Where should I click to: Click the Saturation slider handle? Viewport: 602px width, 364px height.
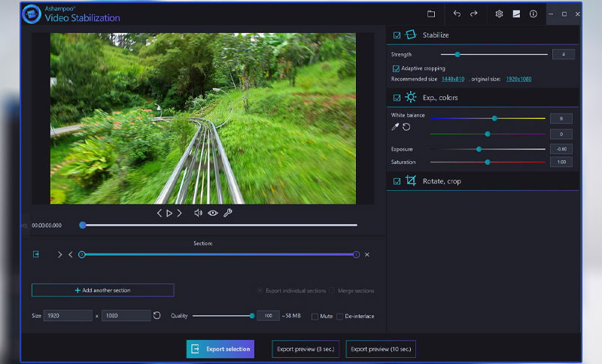pyautogui.click(x=488, y=162)
